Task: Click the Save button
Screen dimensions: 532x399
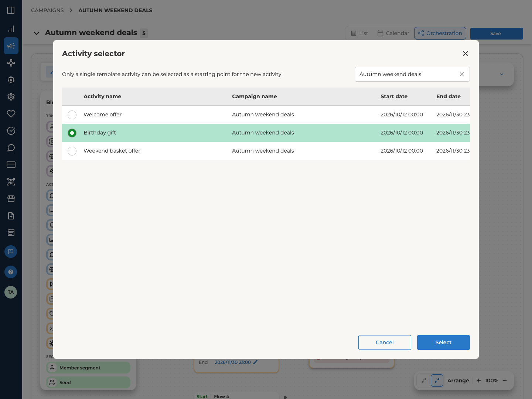Action: coord(497,34)
